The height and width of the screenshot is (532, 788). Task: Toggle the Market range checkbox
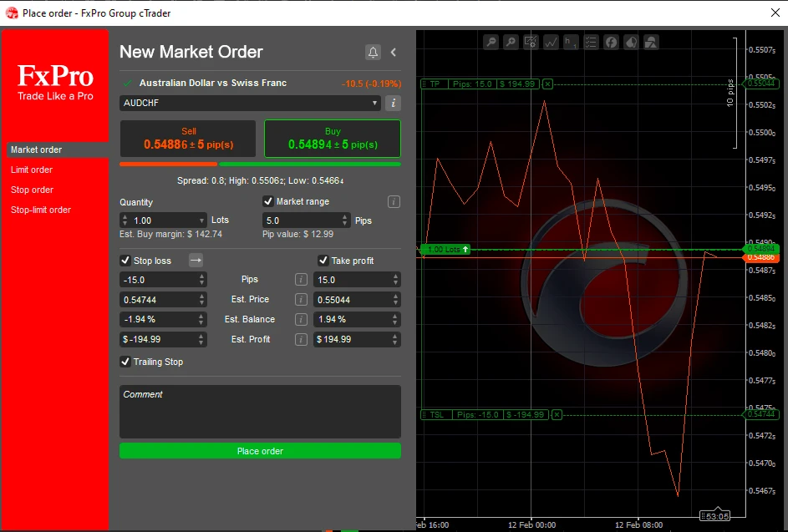268,200
